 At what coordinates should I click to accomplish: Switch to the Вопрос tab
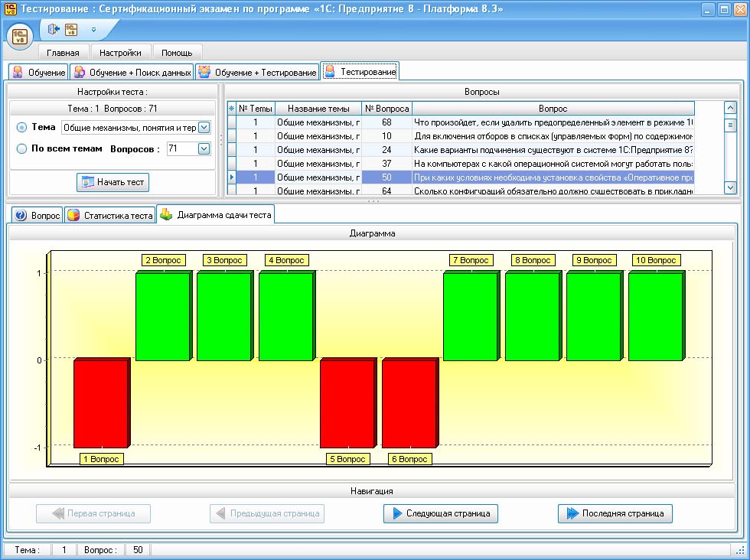[x=37, y=215]
